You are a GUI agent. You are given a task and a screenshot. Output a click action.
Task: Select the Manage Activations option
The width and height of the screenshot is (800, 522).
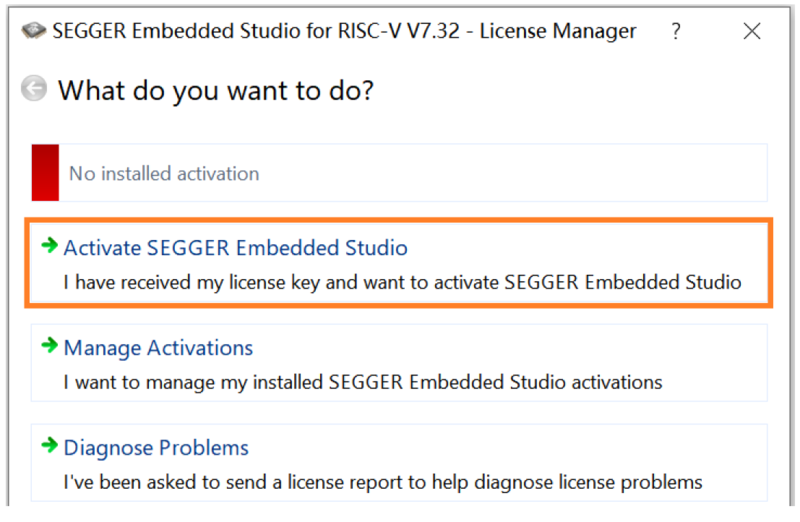[x=158, y=348]
